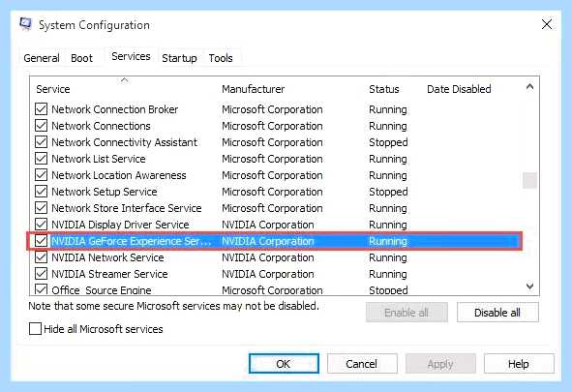Open the Tools tab
This screenshot has height=392, width=572.
221,58
